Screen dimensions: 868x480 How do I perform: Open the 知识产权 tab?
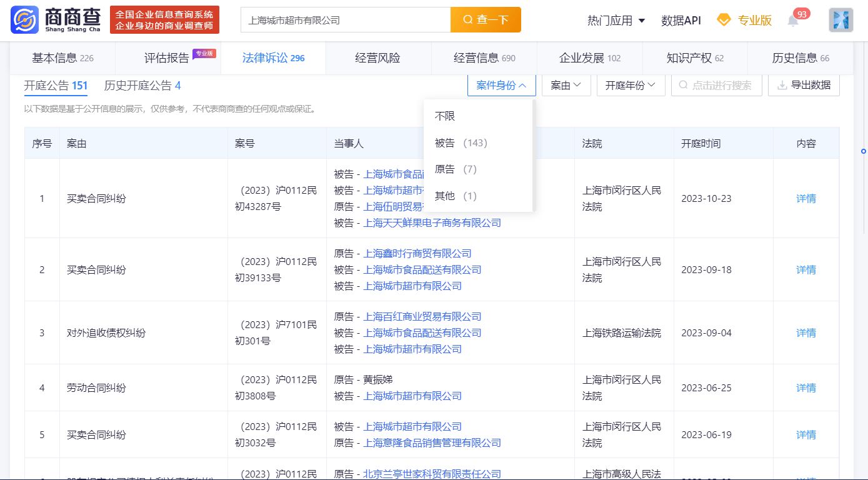pyautogui.click(x=695, y=58)
